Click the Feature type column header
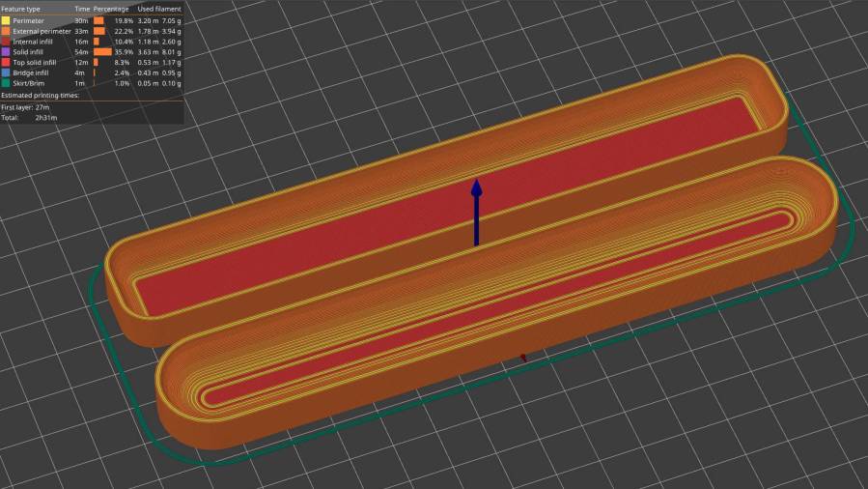868x489 pixels. [x=22, y=9]
